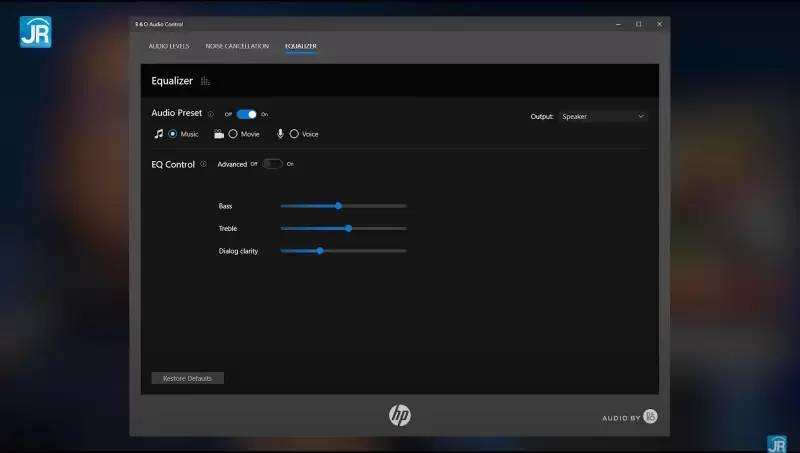Click the HP logo at bottom
Viewport: 800px width, 453px height.
(400, 415)
